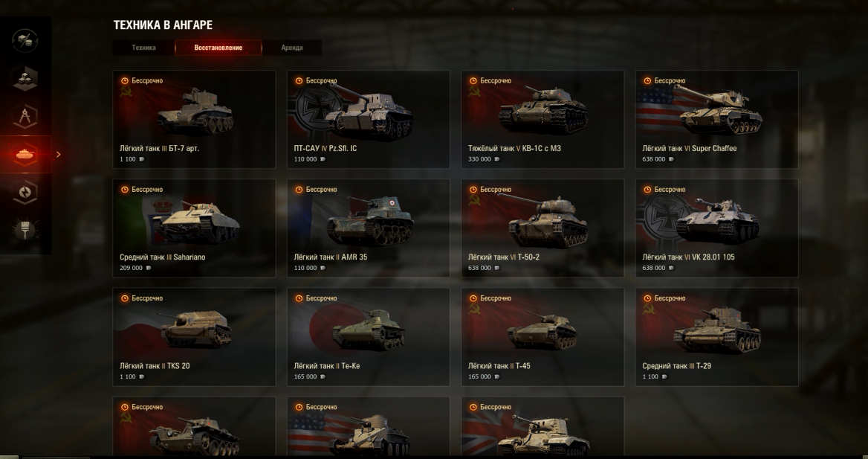Select the stacked boxes sidebar icon
This screenshot has height=459, width=868.
(25, 78)
